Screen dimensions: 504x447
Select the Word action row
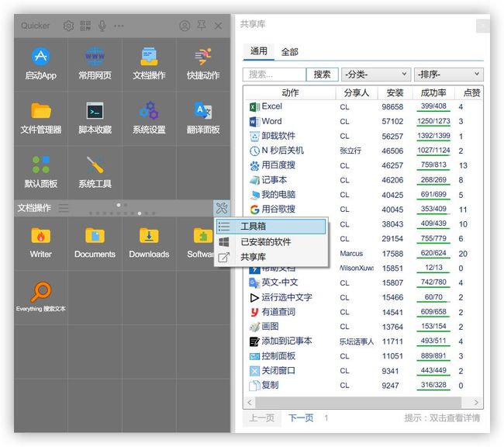[x=363, y=121]
